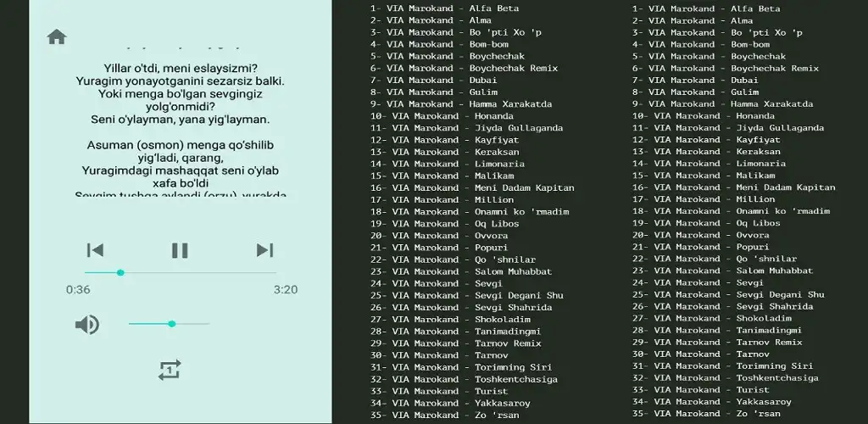The height and width of the screenshot is (424, 868).
Task: Mute audio with the speaker icon
Action: click(86, 324)
